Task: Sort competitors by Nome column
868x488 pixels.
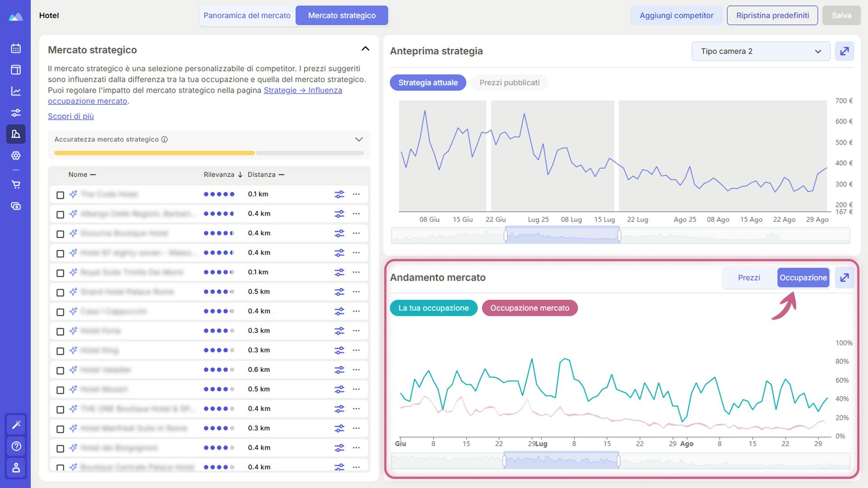Action: coord(82,174)
